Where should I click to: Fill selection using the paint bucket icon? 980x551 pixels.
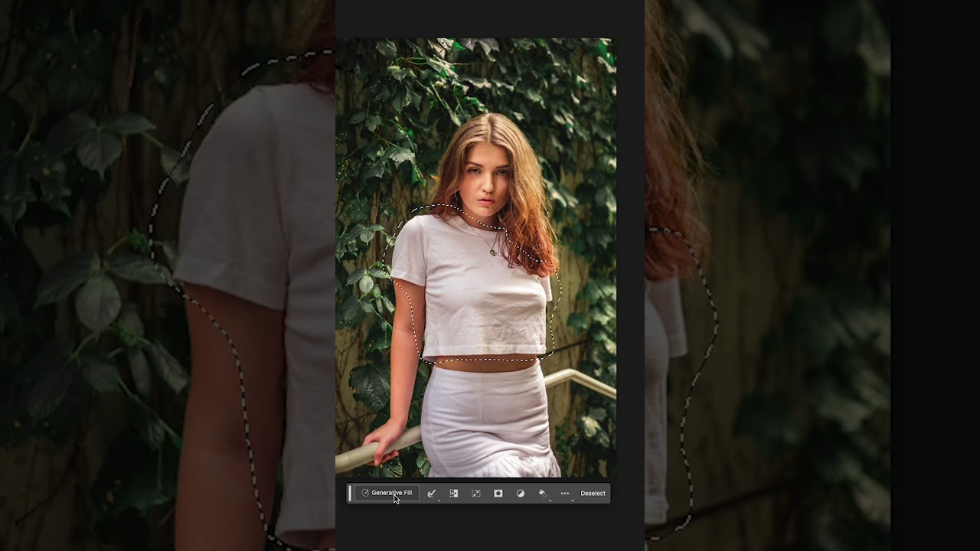tap(543, 494)
